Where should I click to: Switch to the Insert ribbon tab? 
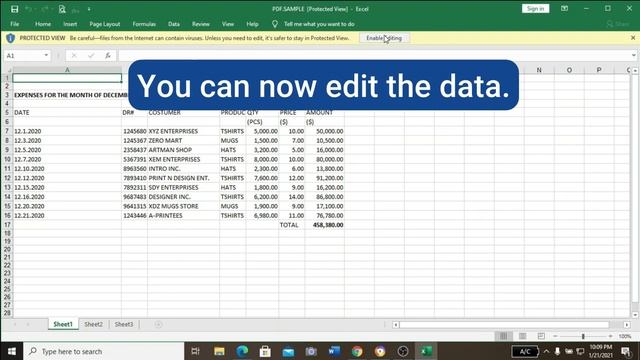pos(70,24)
